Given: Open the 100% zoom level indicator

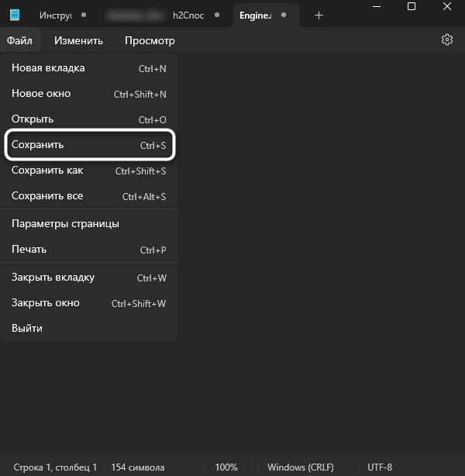Looking at the screenshot, I should [226, 467].
